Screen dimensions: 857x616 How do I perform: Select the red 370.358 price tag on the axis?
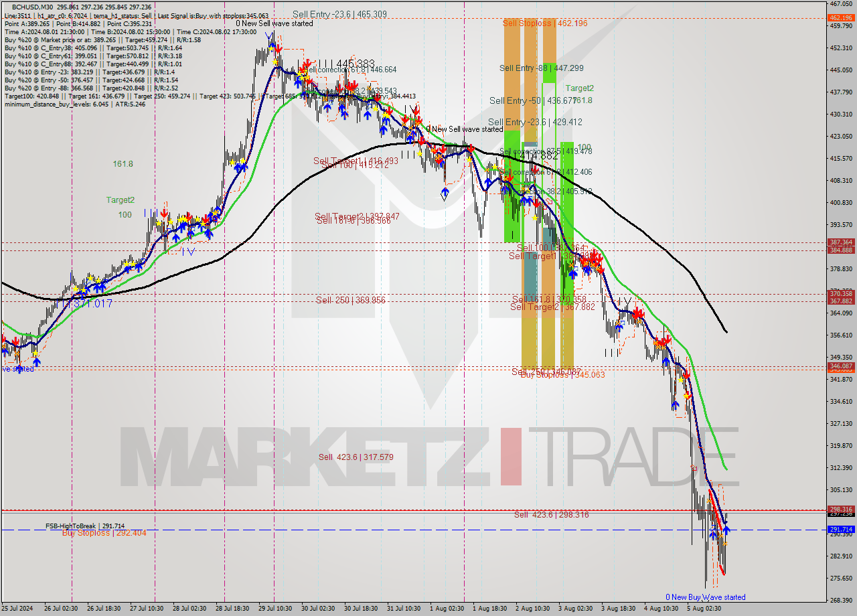click(841, 293)
